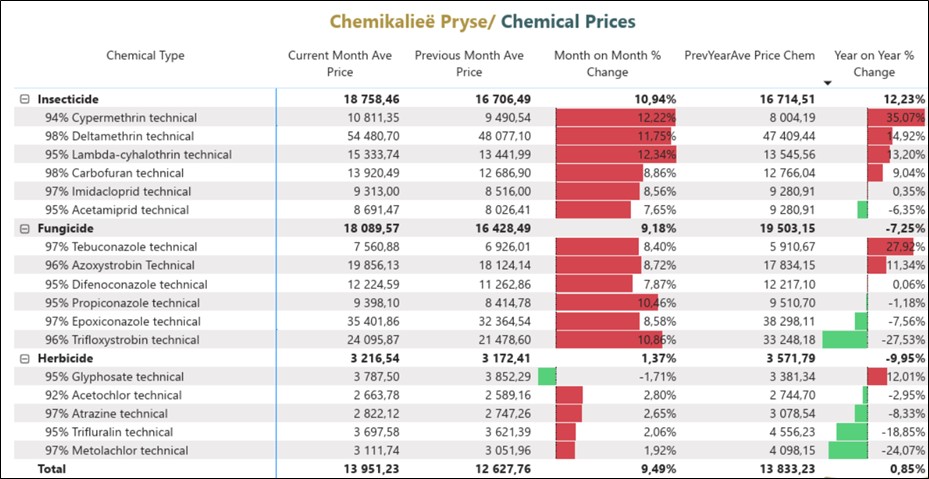The image size is (929, 479).
Task: Collapse the Fungicide group
Action: click(x=24, y=229)
